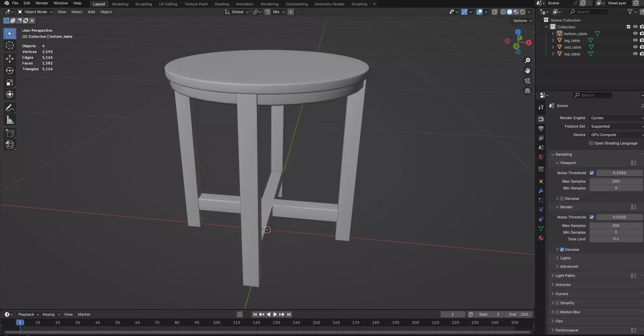Select the Annotate tool
The width and height of the screenshot is (644, 336).
click(10, 108)
